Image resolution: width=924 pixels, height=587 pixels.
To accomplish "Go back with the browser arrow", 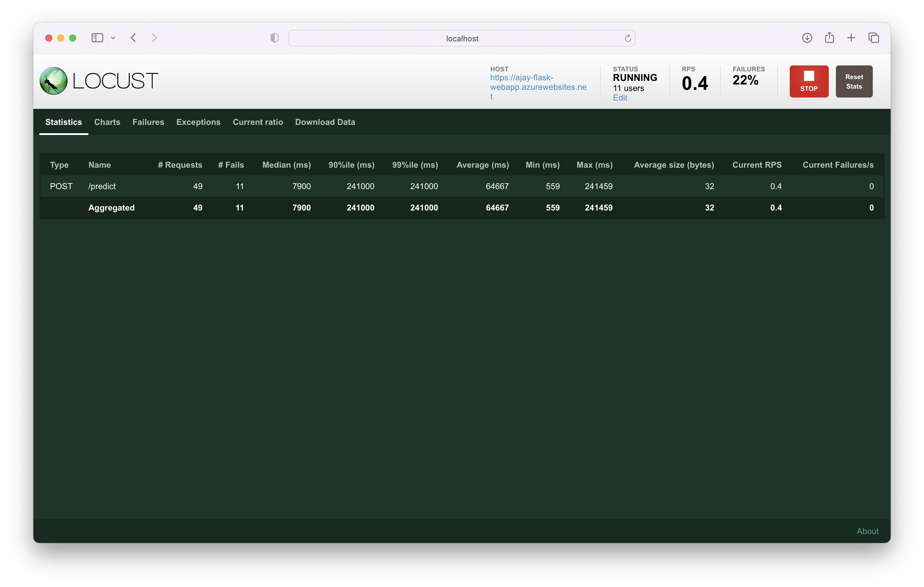I will coord(133,37).
